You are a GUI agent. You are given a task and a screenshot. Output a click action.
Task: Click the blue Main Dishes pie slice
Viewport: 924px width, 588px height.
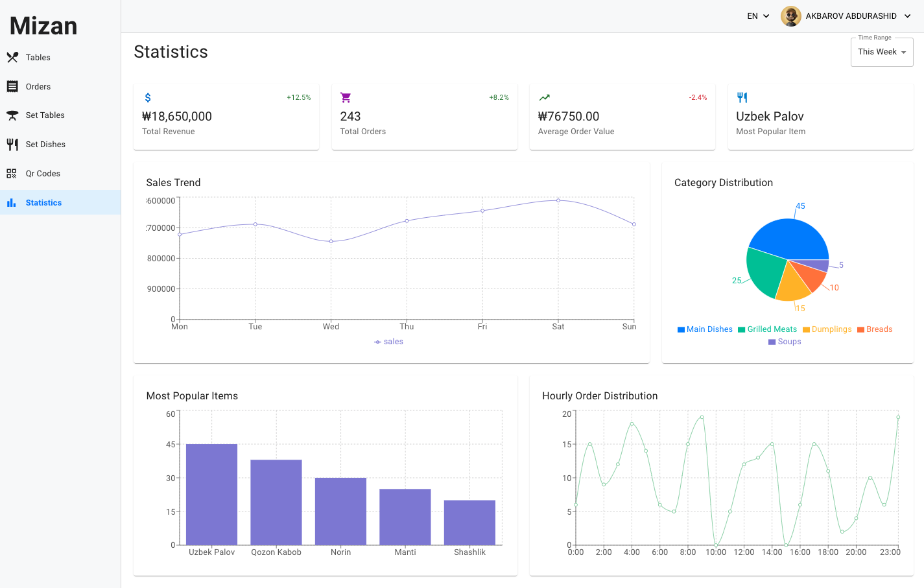[x=789, y=237]
